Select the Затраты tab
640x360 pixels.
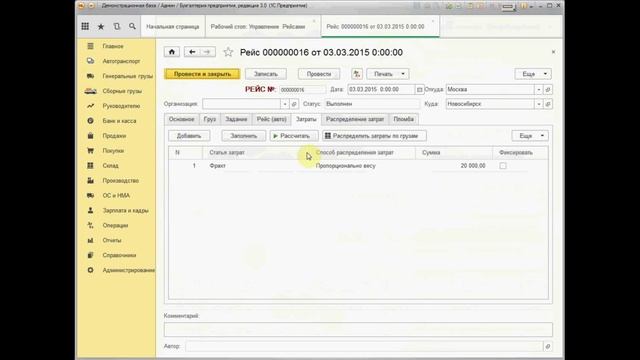(306, 119)
